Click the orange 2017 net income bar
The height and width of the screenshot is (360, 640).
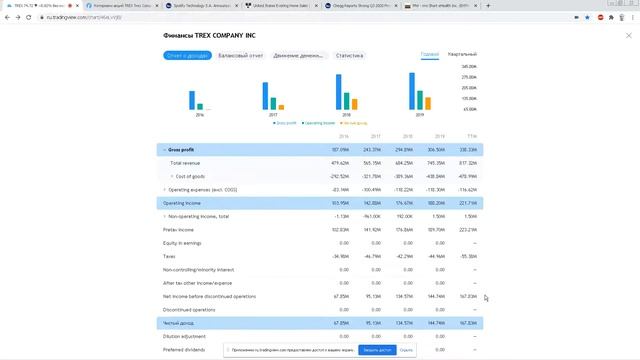pos(281,107)
